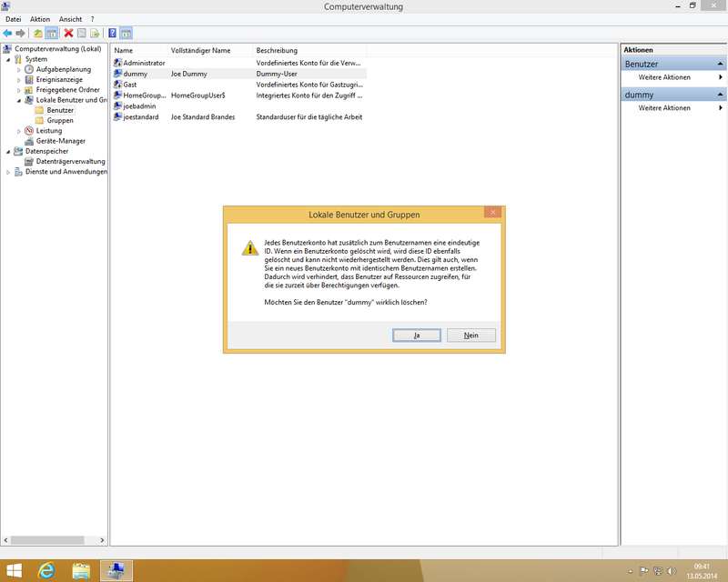Collapse the Datenspeicher tree node
Image resolution: width=728 pixels, height=582 pixels.
[8, 151]
